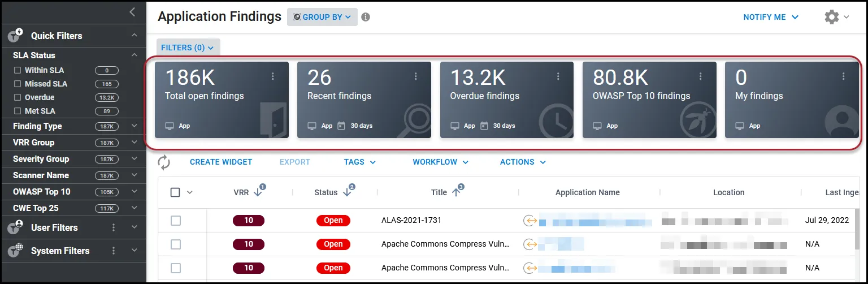
Task: Expand the User Filters section
Action: tap(134, 227)
